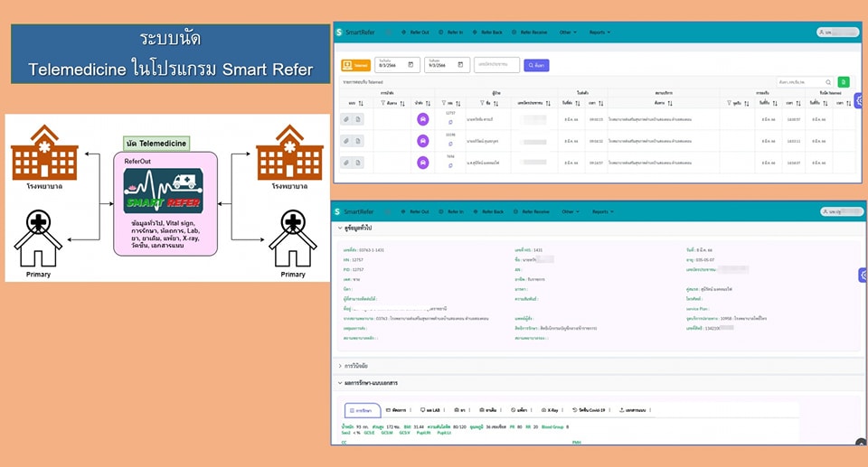
Task: Click the copy icon under HN 12757
Action: [450, 122]
